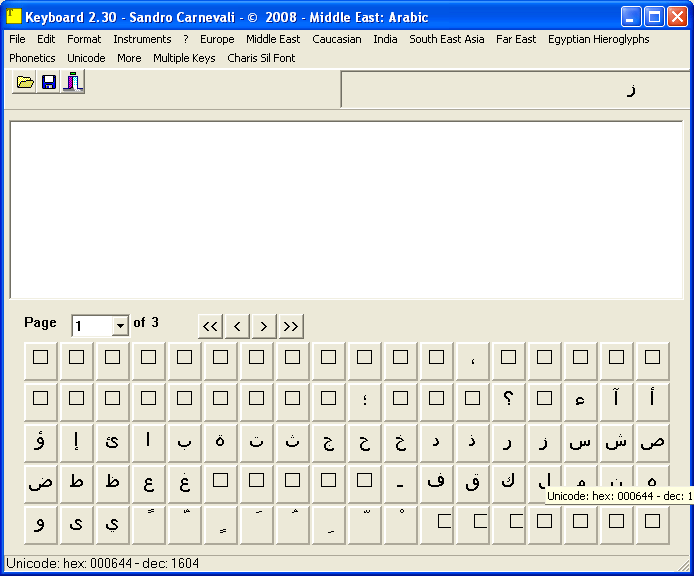
Task: Open a file with the folder toolbar icon
Action: [25, 82]
